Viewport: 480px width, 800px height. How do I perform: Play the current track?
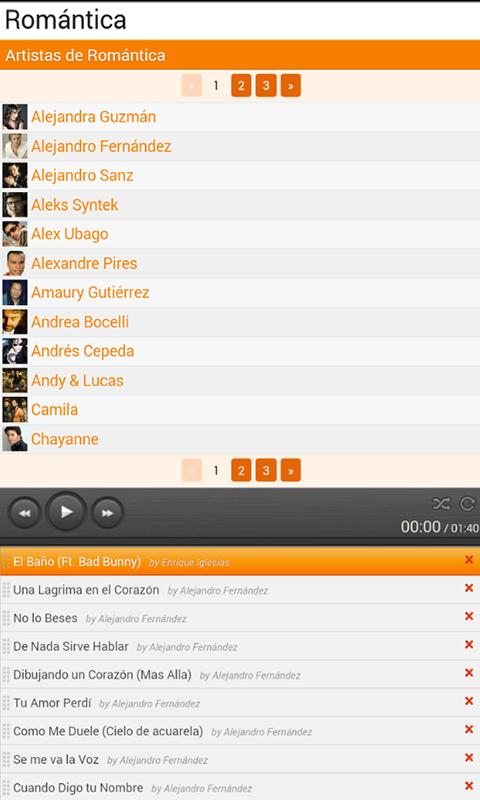(x=66, y=512)
